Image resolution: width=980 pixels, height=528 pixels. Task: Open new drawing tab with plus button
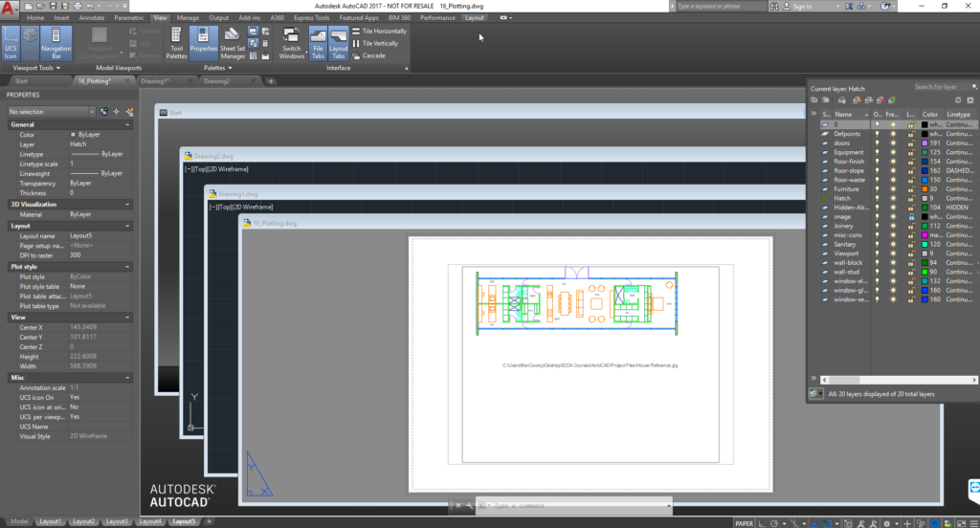tap(271, 81)
